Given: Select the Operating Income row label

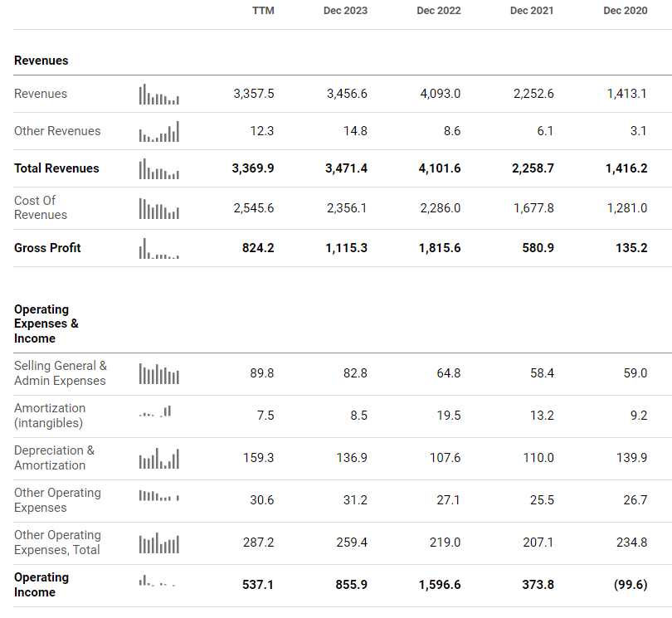Looking at the screenshot, I should (x=41, y=585).
